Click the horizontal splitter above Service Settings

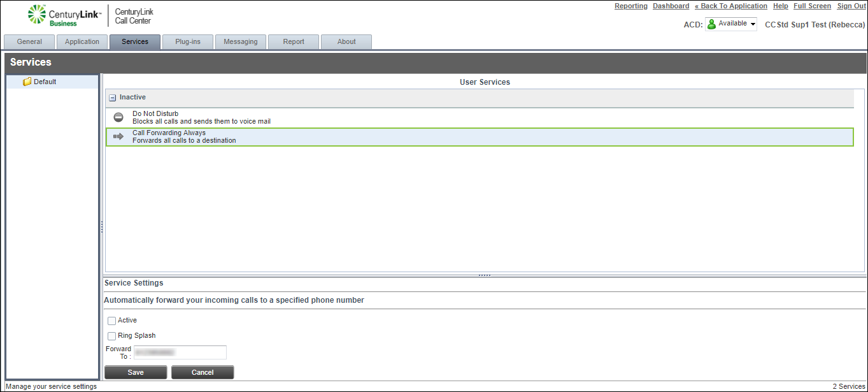(485, 275)
